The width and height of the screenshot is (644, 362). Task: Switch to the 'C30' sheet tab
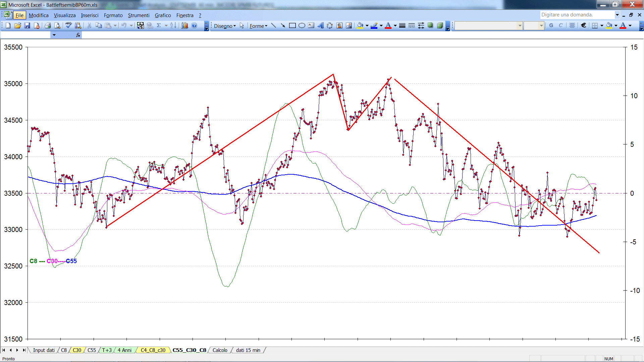pos(77,350)
